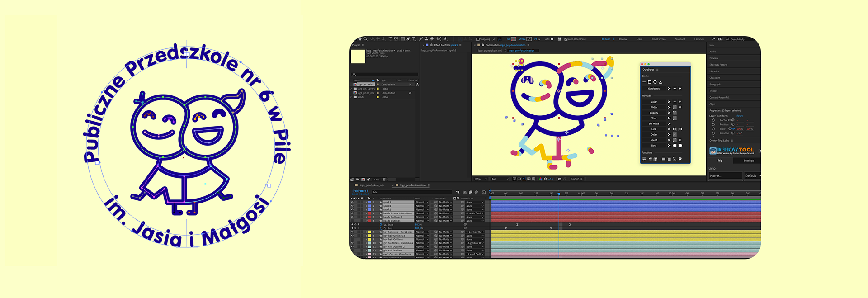Switch to the Review workspace
The height and width of the screenshot is (298, 868).
click(x=623, y=39)
